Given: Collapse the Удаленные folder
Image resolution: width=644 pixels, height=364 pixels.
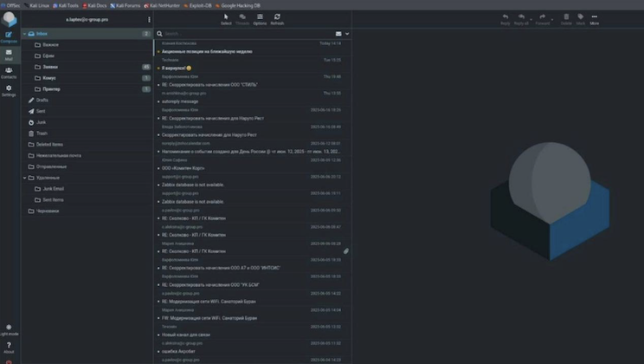Looking at the screenshot, I should pyautogui.click(x=24, y=178).
